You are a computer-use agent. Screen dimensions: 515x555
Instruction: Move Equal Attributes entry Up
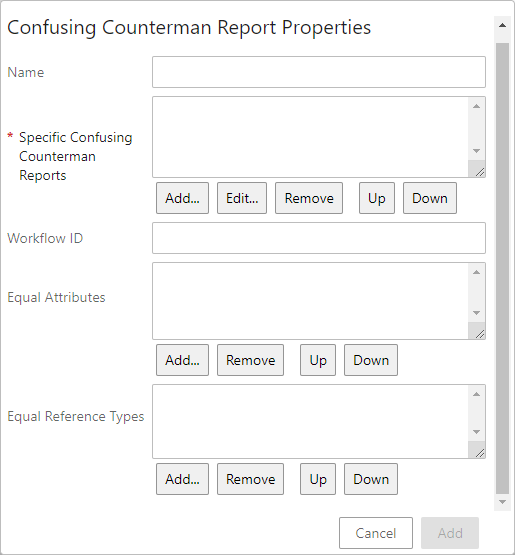tap(318, 360)
